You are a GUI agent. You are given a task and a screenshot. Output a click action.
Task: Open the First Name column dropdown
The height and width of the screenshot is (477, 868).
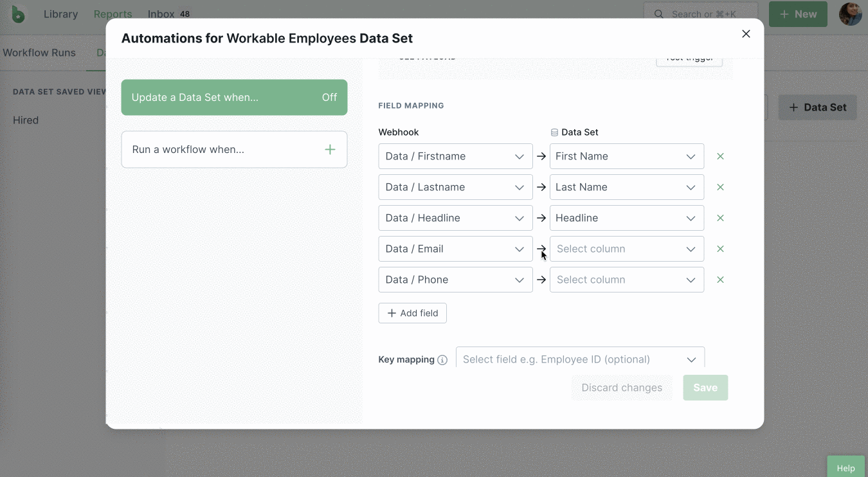pyautogui.click(x=627, y=156)
